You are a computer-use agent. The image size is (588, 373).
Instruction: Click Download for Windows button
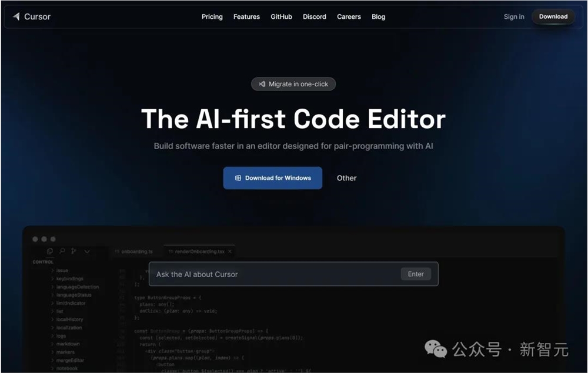pyautogui.click(x=273, y=178)
